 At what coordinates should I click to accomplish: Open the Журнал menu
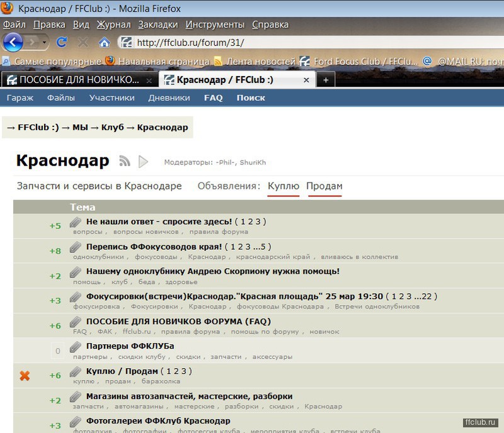pyautogui.click(x=114, y=25)
